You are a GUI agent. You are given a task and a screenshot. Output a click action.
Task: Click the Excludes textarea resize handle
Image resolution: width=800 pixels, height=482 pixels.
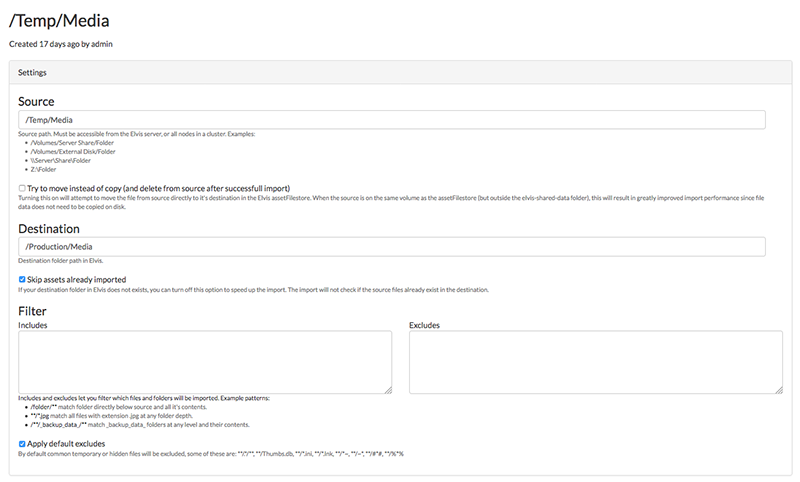[779, 390]
